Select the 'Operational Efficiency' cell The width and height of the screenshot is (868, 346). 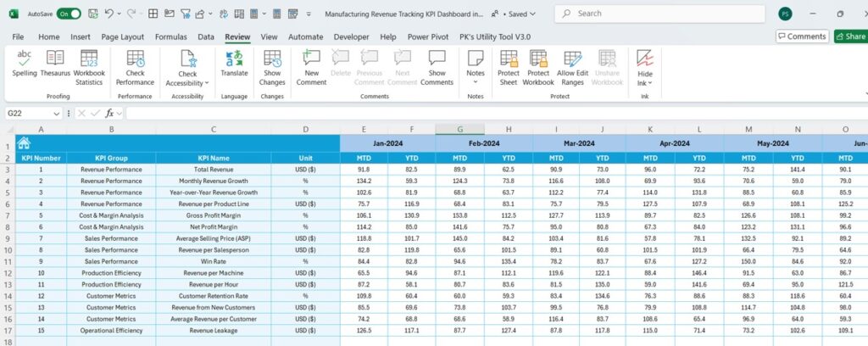(x=111, y=331)
